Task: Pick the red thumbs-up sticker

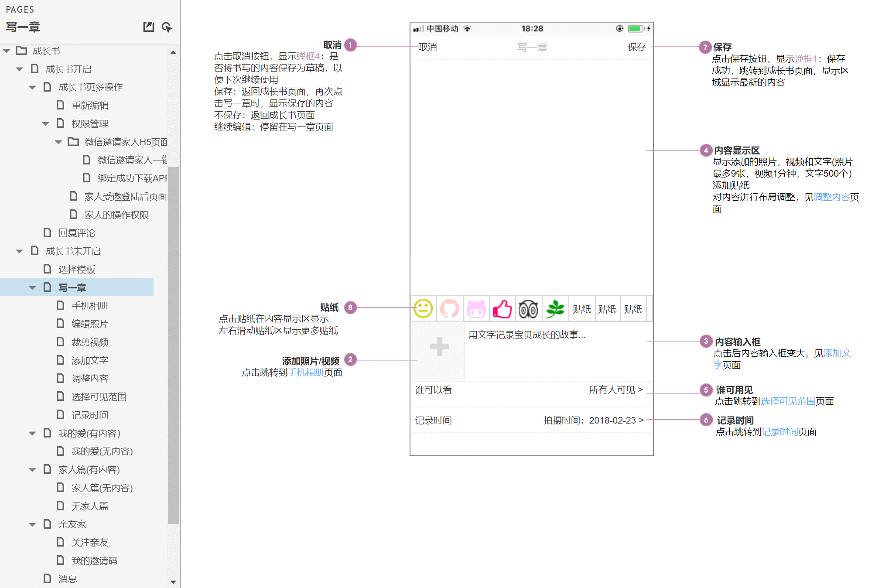Action: click(502, 308)
